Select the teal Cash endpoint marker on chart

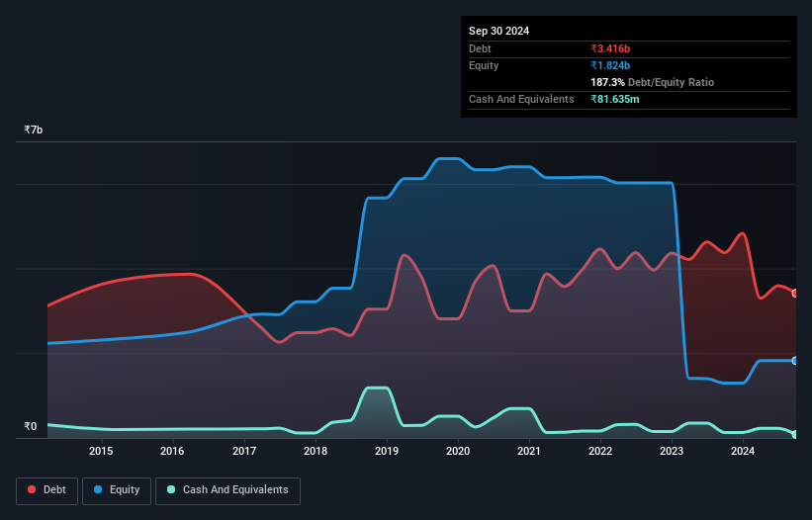(795, 434)
